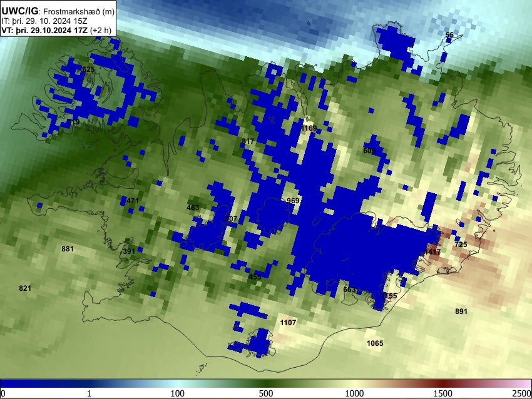Click the 1107 value label on map
Viewport: 532px width, 399px height.
(288, 322)
